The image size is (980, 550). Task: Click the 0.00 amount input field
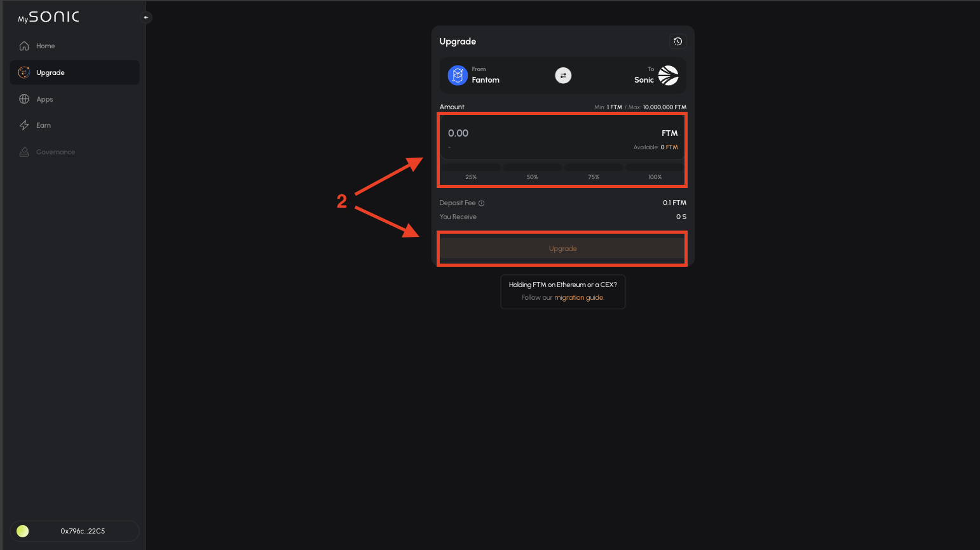[458, 133]
